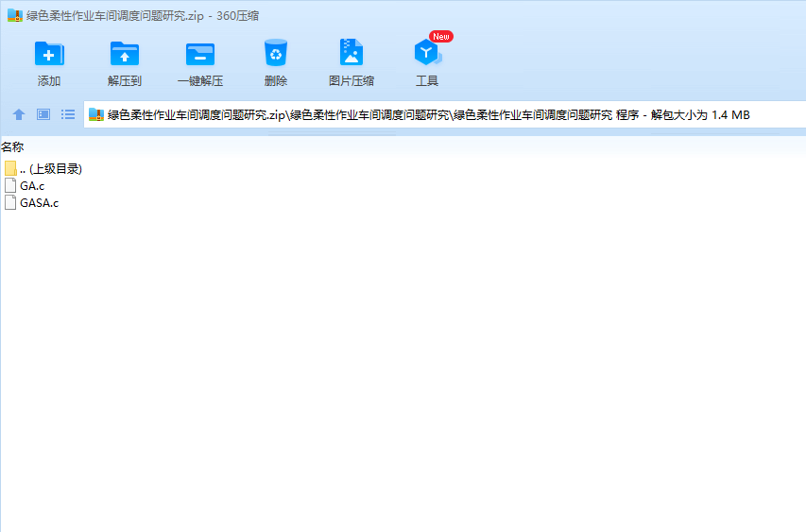Viewport: 806px width, 532px height.
Task: Select the GASA.c file
Action: coord(32,202)
